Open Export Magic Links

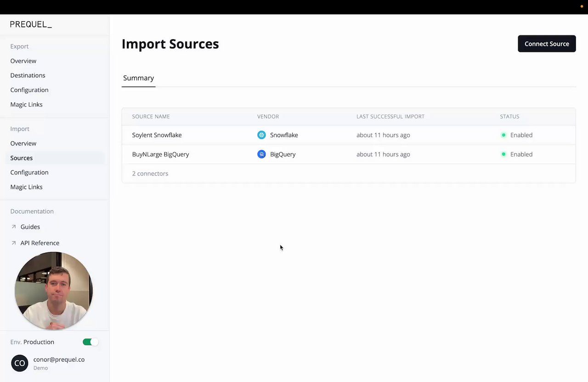(x=26, y=104)
